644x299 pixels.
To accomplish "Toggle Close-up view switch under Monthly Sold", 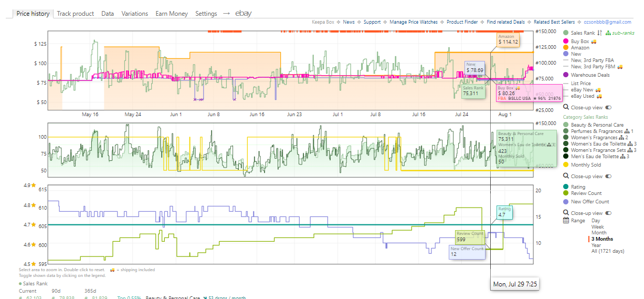I will (609, 177).
